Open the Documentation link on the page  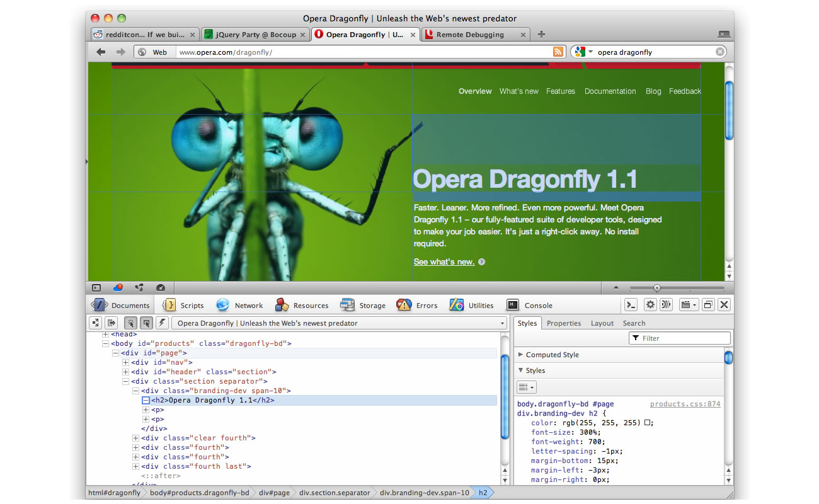tap(609, 91)
